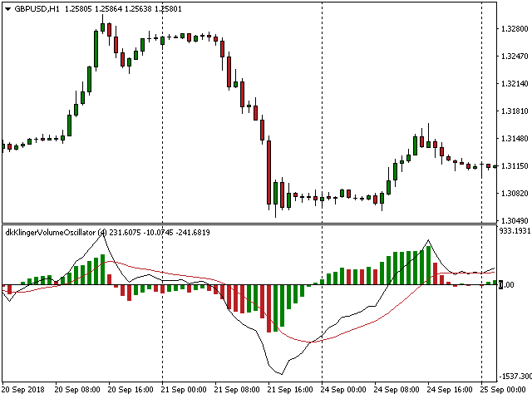Click the tallest red histogram bar in oscillator

[268, 308]
